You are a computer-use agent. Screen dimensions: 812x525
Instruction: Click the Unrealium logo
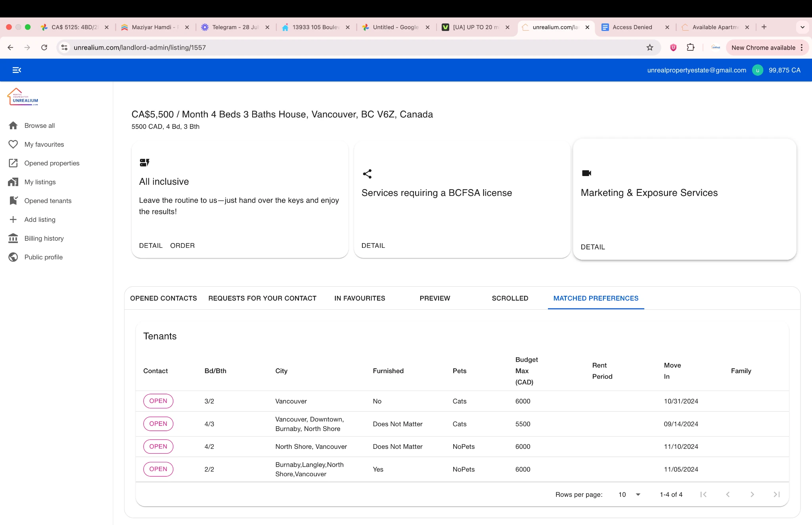(23, 97)
